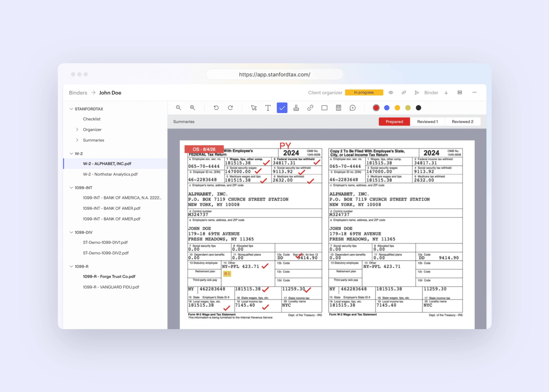Open the Checklist item
Screen dimensions: 549x392
(92, 119)
